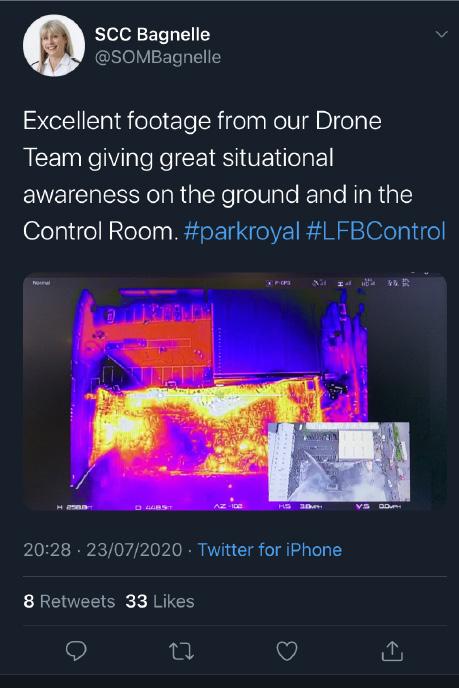Tap the drone battery and signal status icons

[x=360, y=283]
